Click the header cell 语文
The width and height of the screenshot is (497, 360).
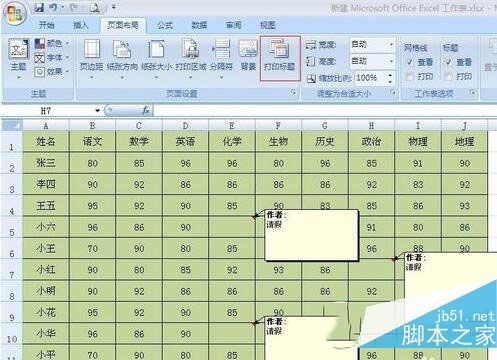92,142
